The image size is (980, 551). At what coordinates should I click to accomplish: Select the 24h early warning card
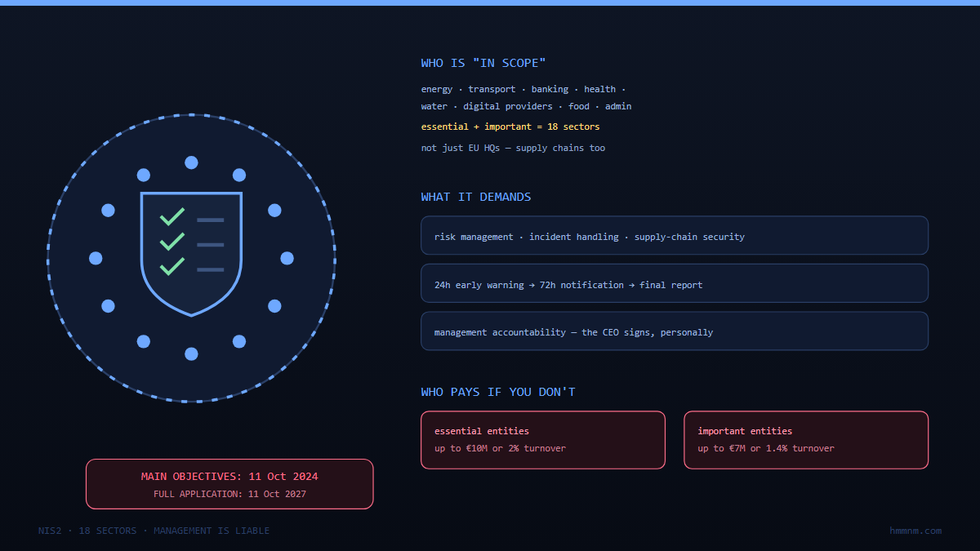click(x=675, y=283)
